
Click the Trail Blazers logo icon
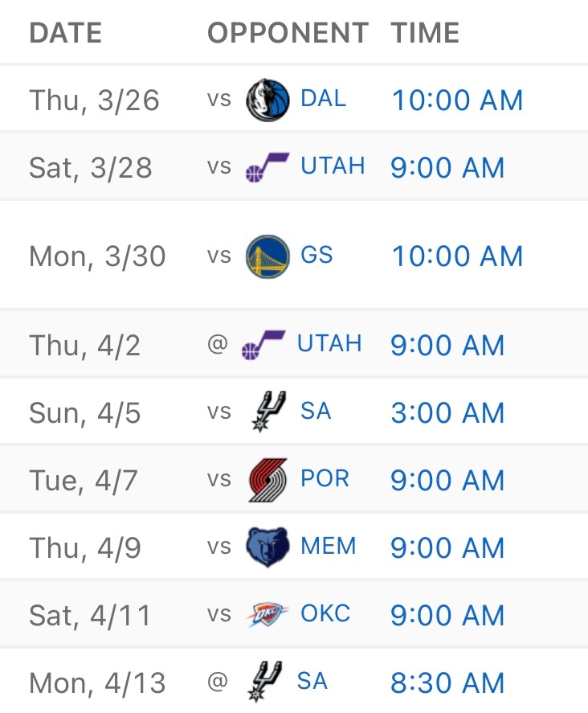[x=267, y=480]
